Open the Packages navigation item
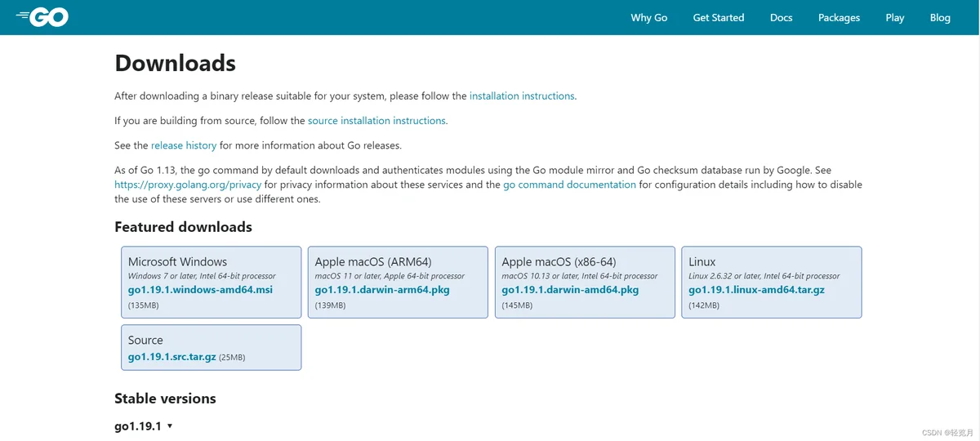The height and width of the screenshot is (441, 980). (839, 17)
